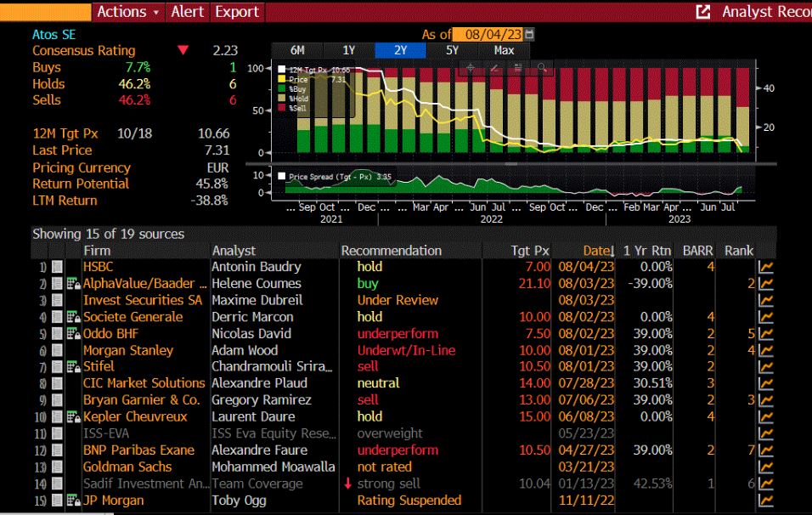Image resolution: width=812 pixels, height=515 pixels.
Task: Open the Goldman Sachs firm link
Action: [x=127, y=467]
